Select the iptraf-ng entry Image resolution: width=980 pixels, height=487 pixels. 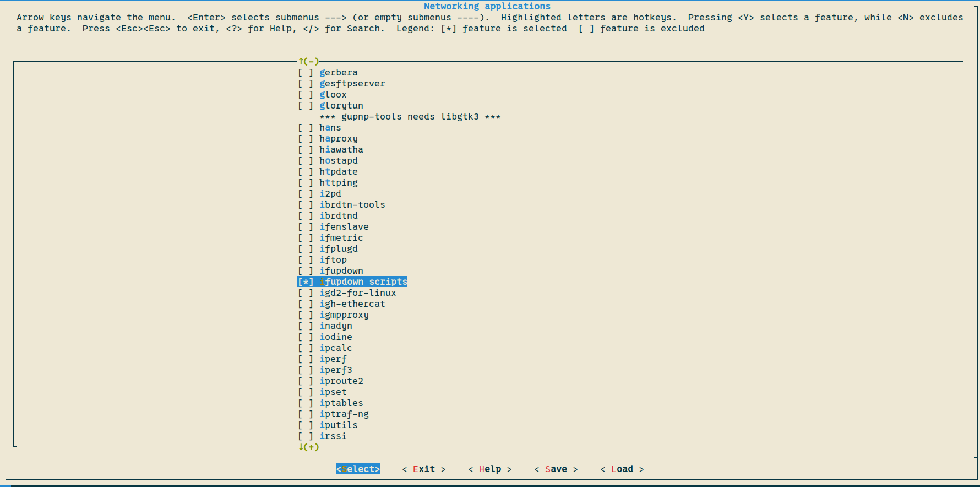(344, 414)
